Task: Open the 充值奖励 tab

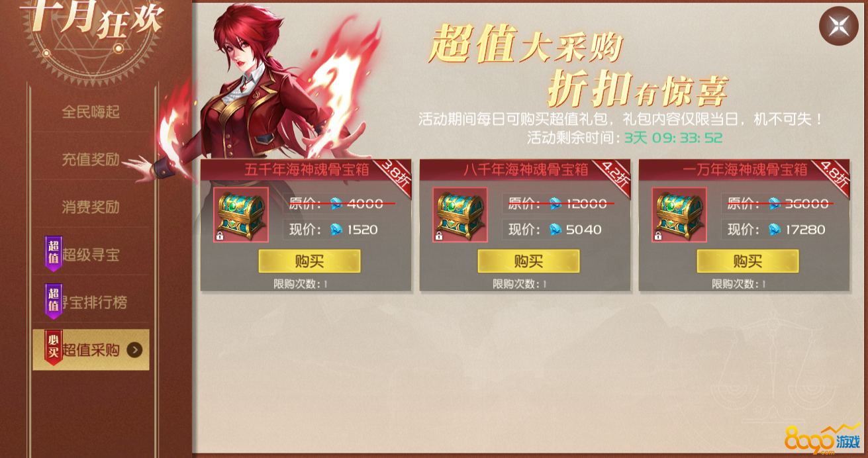Action: [x=91, y=160]
